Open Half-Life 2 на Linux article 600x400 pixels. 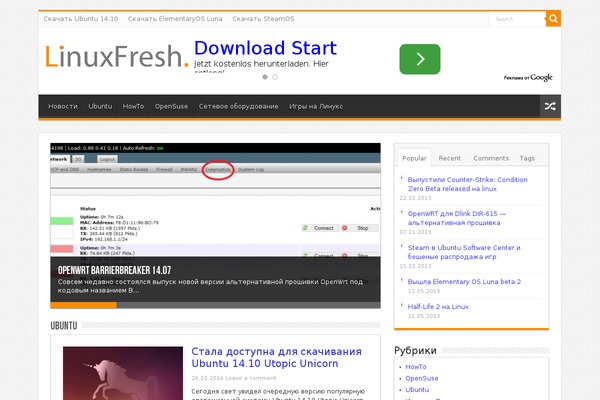point(438,307)
